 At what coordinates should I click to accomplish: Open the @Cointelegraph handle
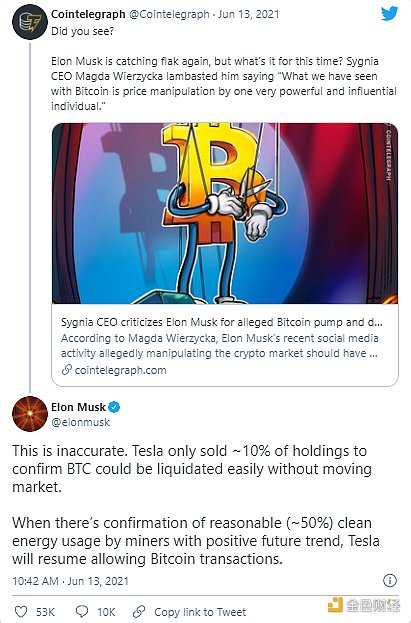coord(169,14)
